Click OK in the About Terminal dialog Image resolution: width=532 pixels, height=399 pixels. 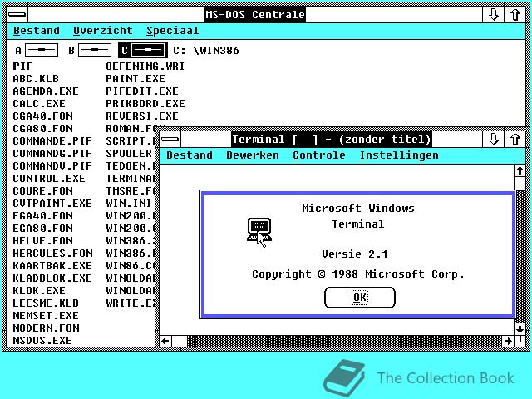(360, 298)
